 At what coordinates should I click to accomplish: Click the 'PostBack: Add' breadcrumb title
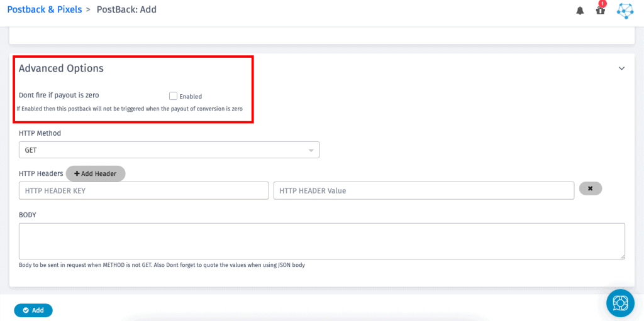tap(126, 9)
